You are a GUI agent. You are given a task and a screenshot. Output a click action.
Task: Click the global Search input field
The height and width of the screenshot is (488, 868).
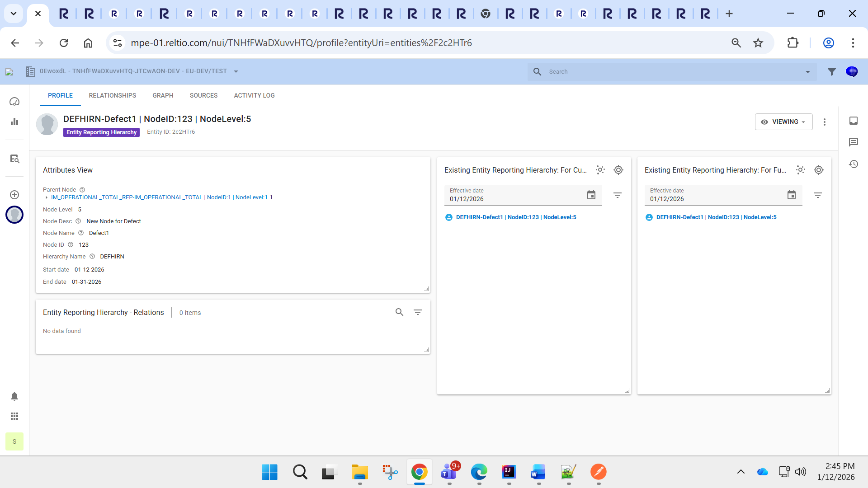669,72
